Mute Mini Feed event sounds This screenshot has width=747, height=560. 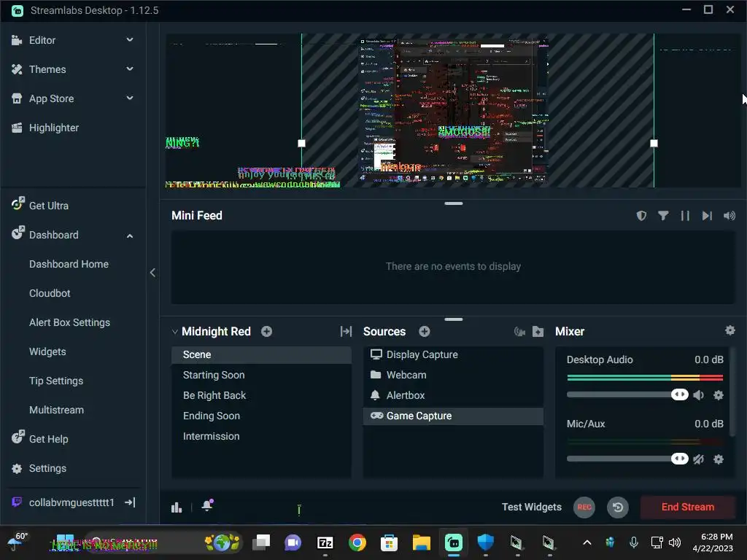pos(729,216)
